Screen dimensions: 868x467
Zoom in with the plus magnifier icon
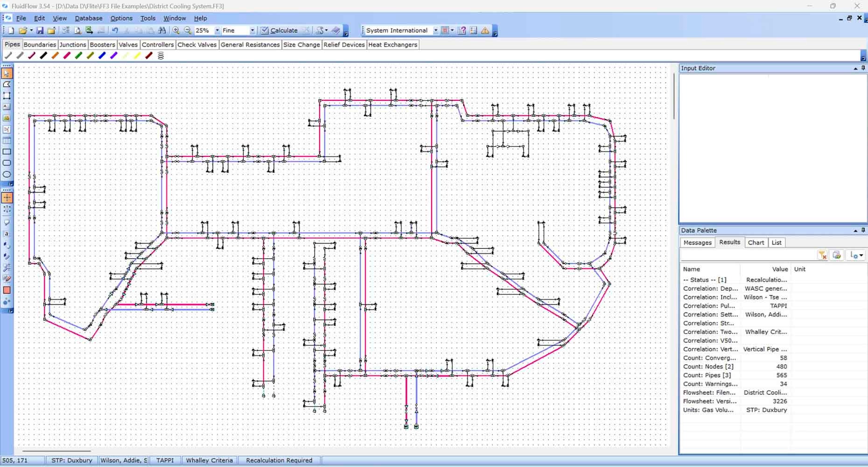(176, 30)
